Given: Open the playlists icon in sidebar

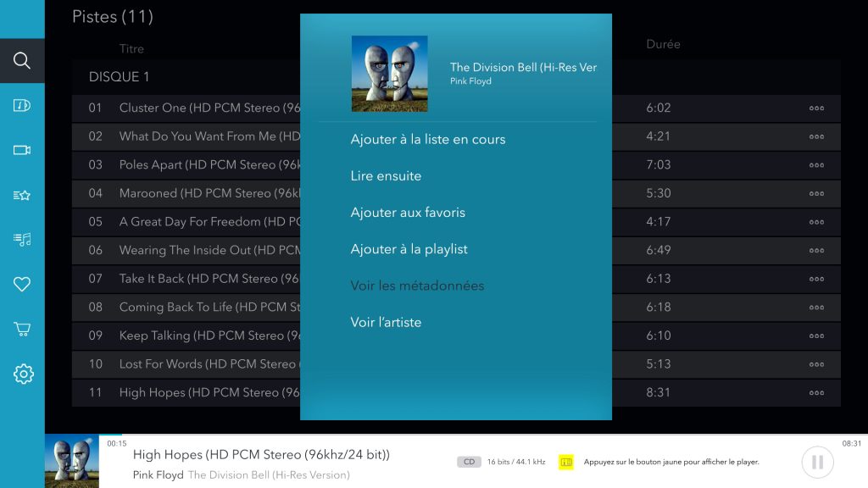Looking at the screenshot, I should click(22, 240).
